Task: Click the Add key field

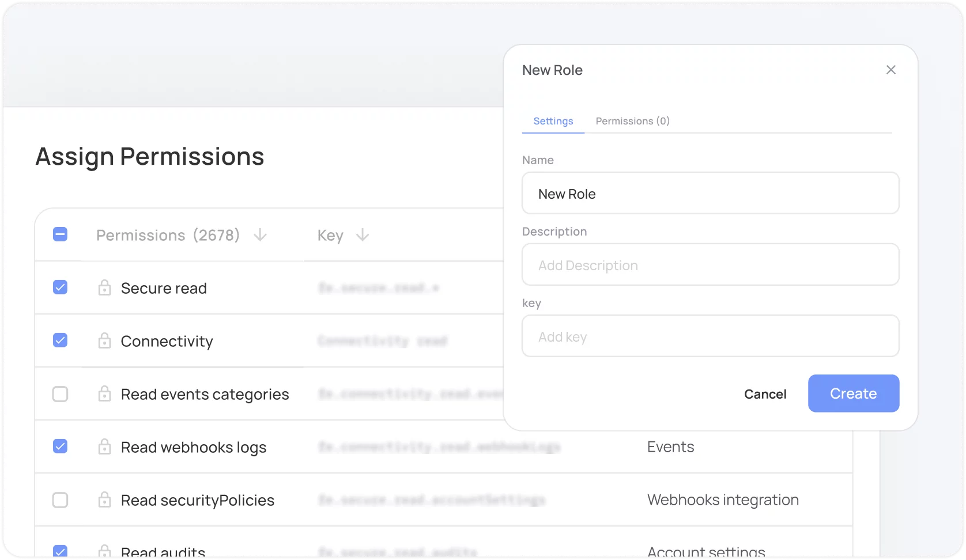Action: (710, 336)
